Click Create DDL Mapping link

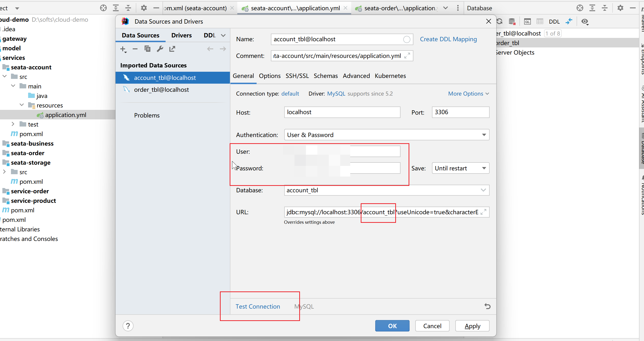(448, 39)
